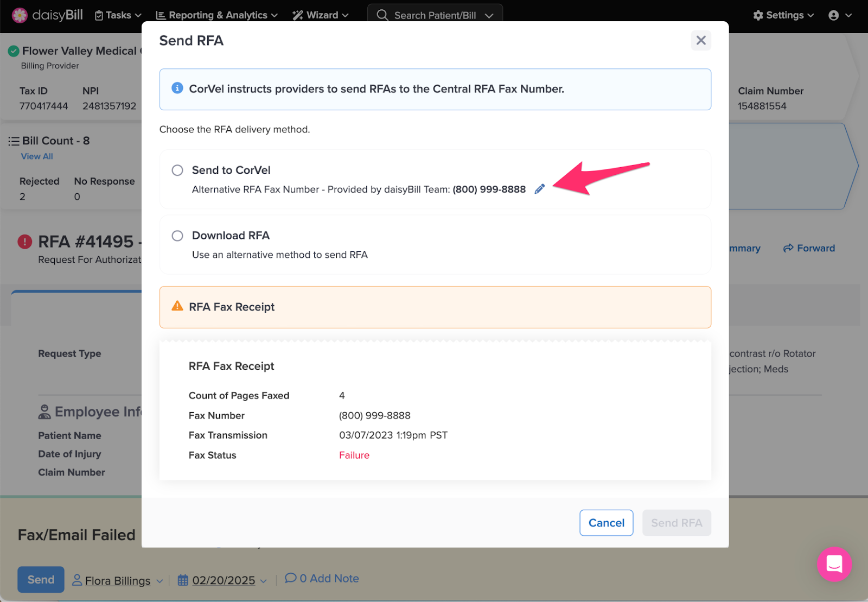Click the Flower Valley Medical provider name
This screenshot has height=602, width=868.
click(x=81, y=51)
